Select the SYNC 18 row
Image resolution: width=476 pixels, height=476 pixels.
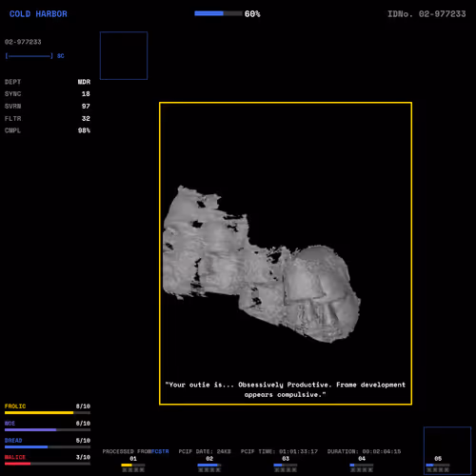point(48,94)
